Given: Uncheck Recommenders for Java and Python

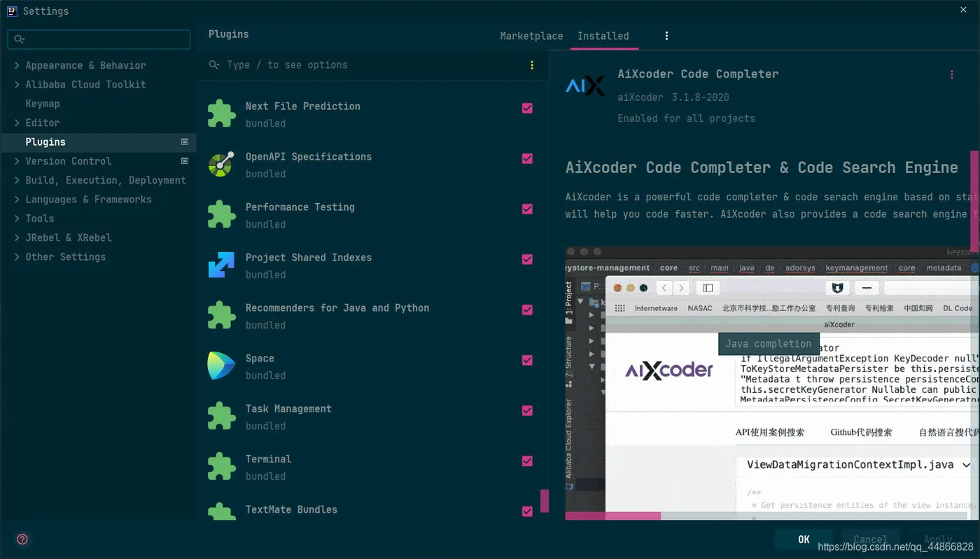Looking at the screenshot, I should tap(527, 310).
